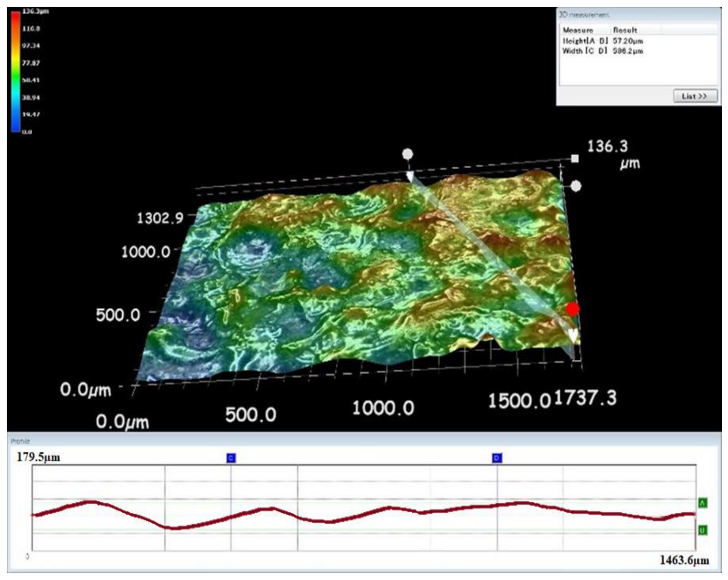Click white circle handle at right edge
This screenshot has height=580, width=728.
coord(576,186)
